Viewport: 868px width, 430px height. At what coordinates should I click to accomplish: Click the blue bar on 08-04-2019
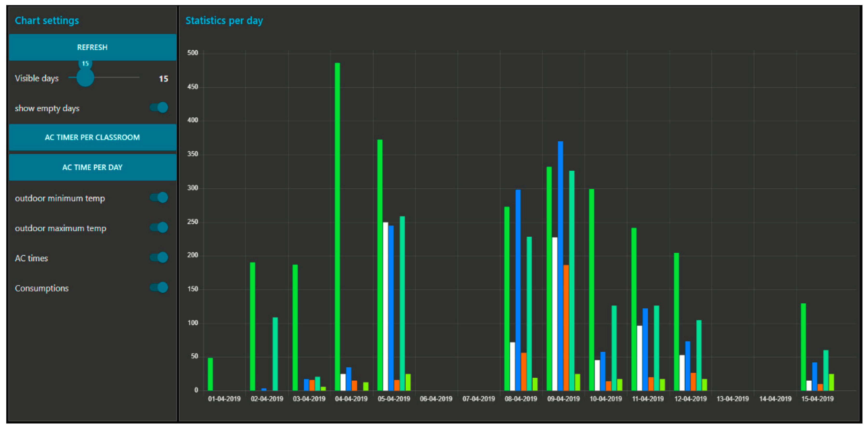tap(518, 290)
